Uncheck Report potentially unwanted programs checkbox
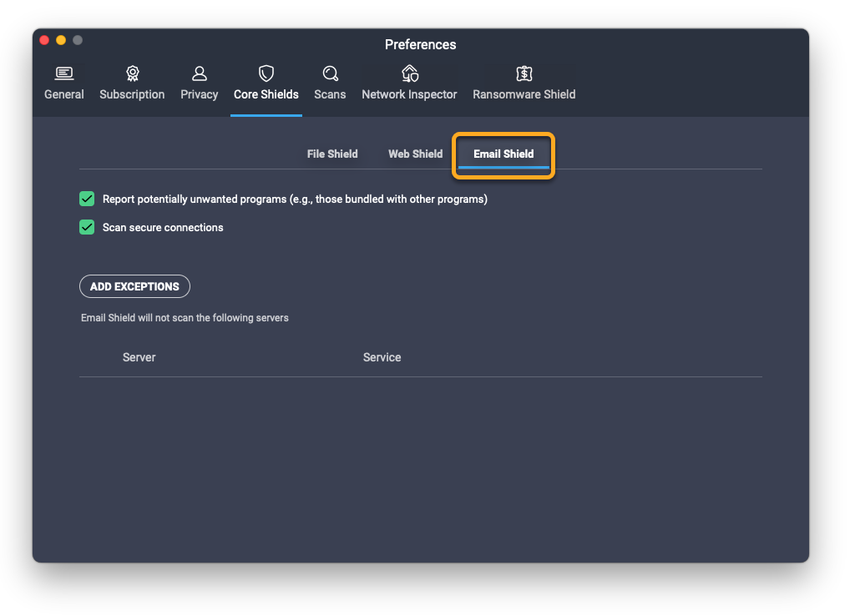850x616 pixels. (87, 199)
